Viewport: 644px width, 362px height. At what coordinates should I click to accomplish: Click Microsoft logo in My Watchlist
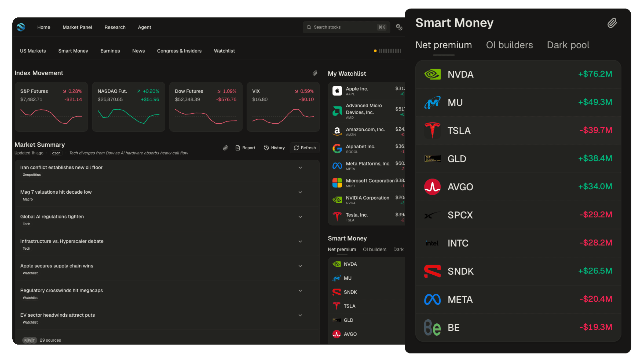click(337, 183)
